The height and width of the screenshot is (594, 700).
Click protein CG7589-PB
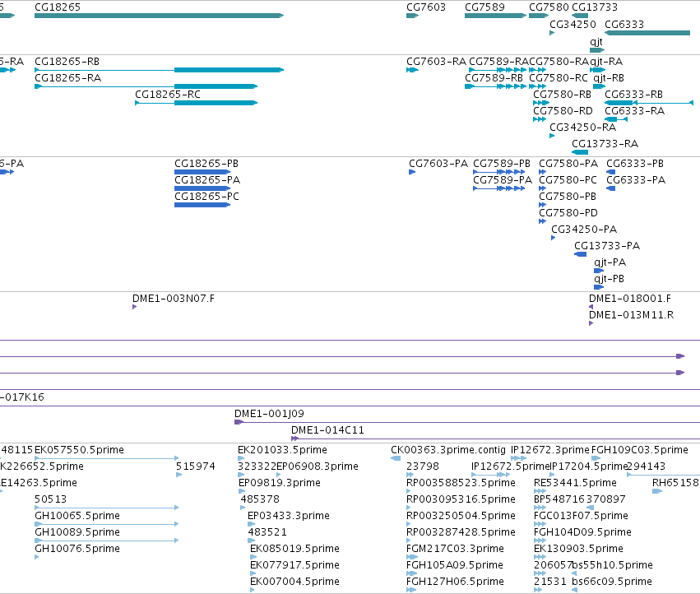pyautogui.click(x=502, y=164)
